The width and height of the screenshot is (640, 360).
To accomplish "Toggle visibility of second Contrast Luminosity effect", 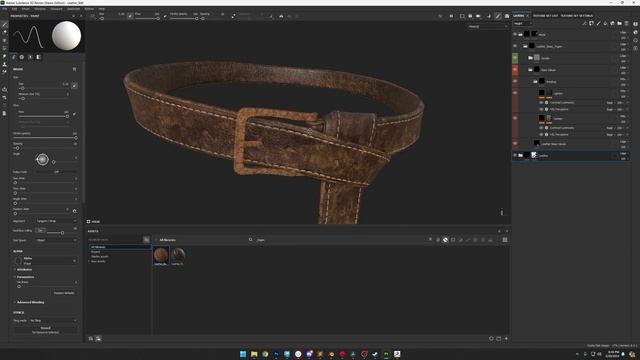I will [x=541, y=128].
